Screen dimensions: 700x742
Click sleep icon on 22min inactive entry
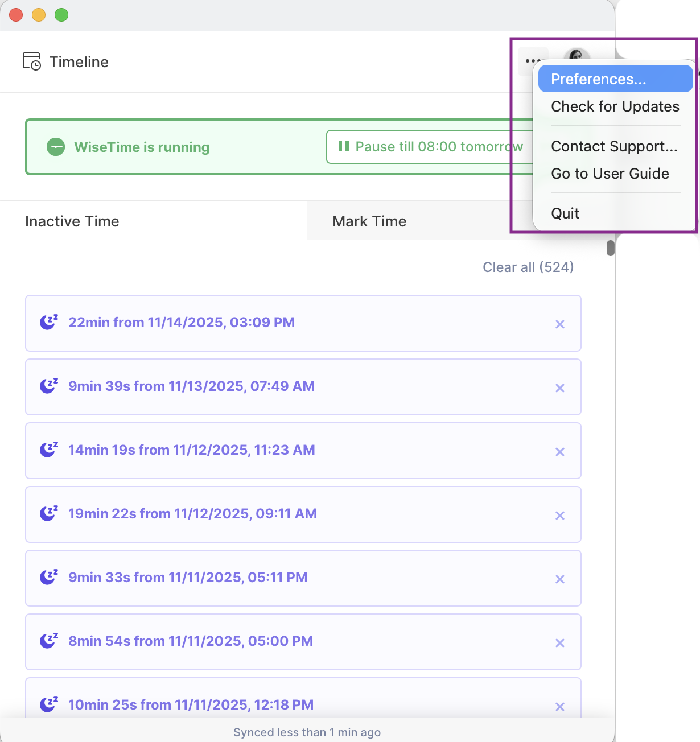click(x=49, y=322)
